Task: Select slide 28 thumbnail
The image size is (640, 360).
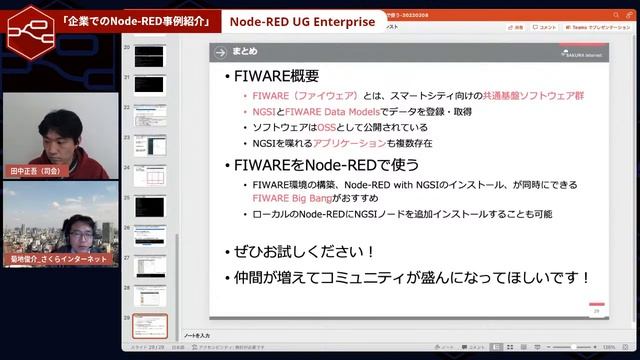Action: click(x=150, y=297)
